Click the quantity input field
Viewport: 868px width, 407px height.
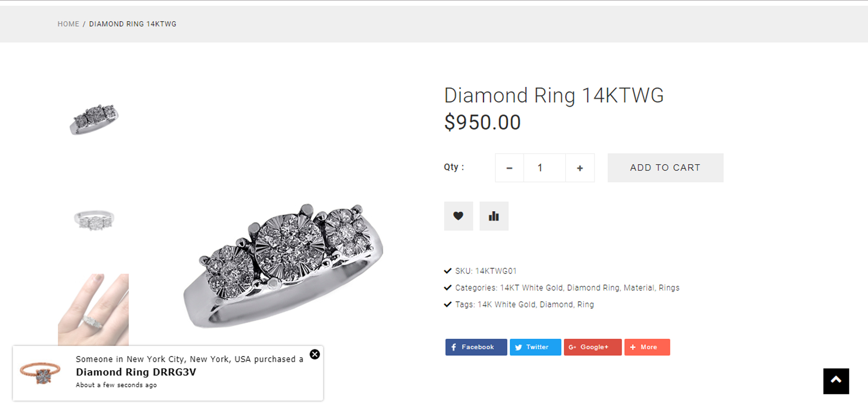(x=544, y=168)
